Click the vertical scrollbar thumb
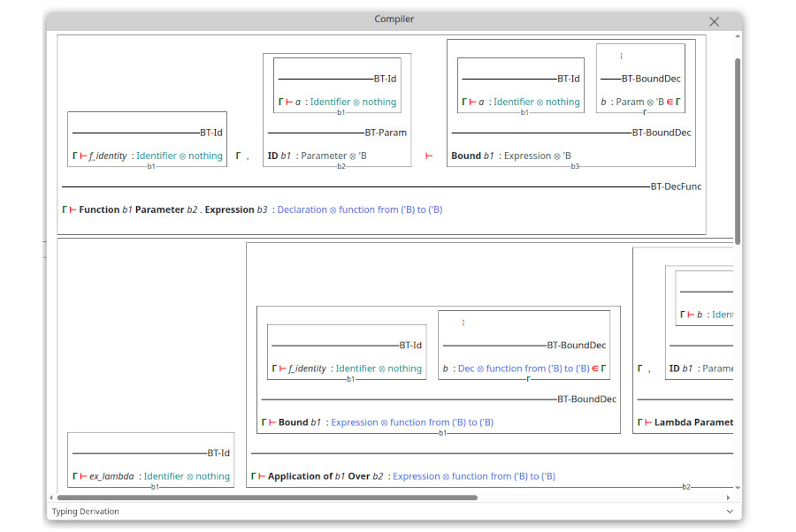The height and width of the screenshot is (532, 796). pyautogui.click(x=738, y=150)
